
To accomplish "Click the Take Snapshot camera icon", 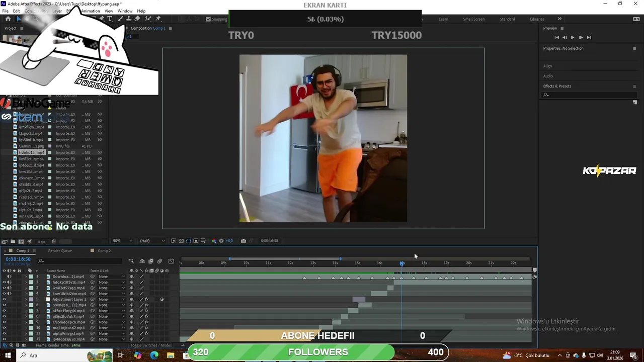I will pyautogui.click(x=244, y=241).
